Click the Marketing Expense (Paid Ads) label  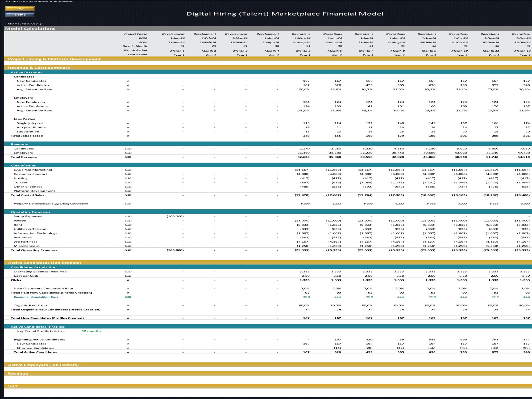[x=40, y=272]
